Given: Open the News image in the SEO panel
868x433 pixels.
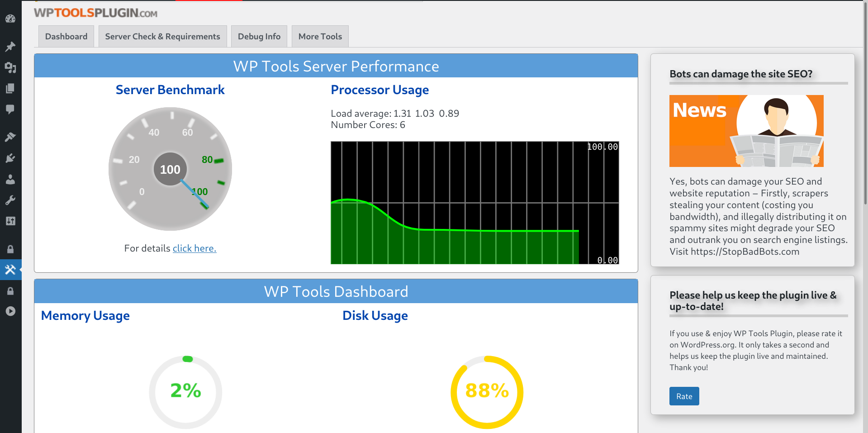Looking at the screenshot, I should point(746,131).
